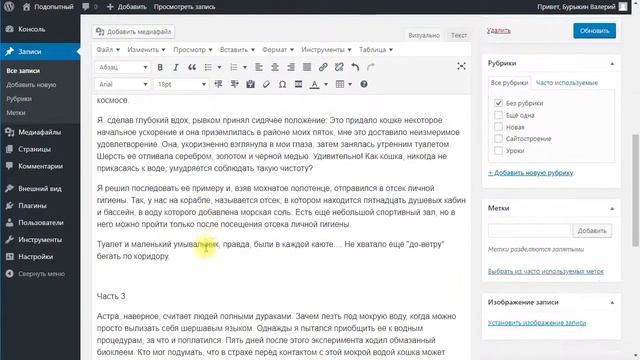This screenshot has height=360, width=640.
Task: Open the Таблица editor menu
Action: (x=376, y=49)
